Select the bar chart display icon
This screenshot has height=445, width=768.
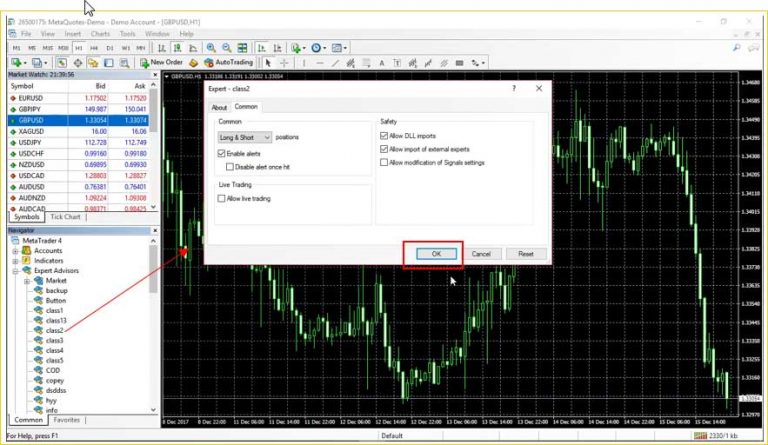click(x=162, y=48)
